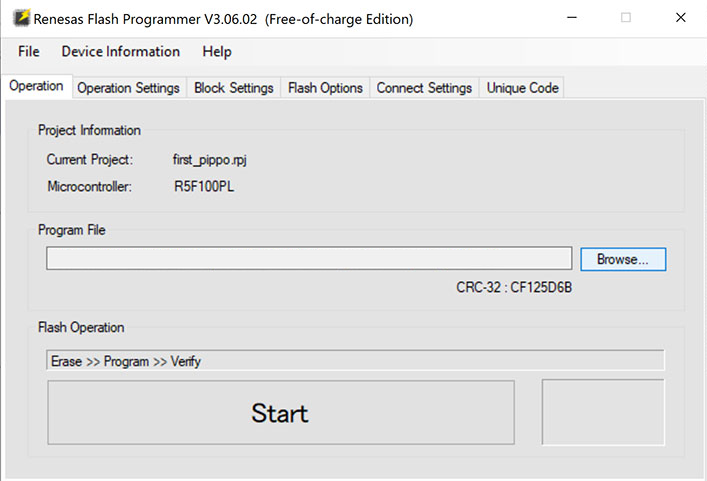Focus the Program File path field
This screenshot has width=707, height=481.
(309, 258)
